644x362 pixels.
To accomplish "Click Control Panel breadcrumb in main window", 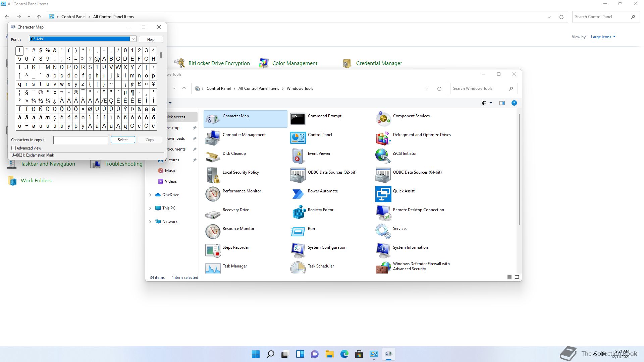I will pyautogui.click(x=73, y=17).
